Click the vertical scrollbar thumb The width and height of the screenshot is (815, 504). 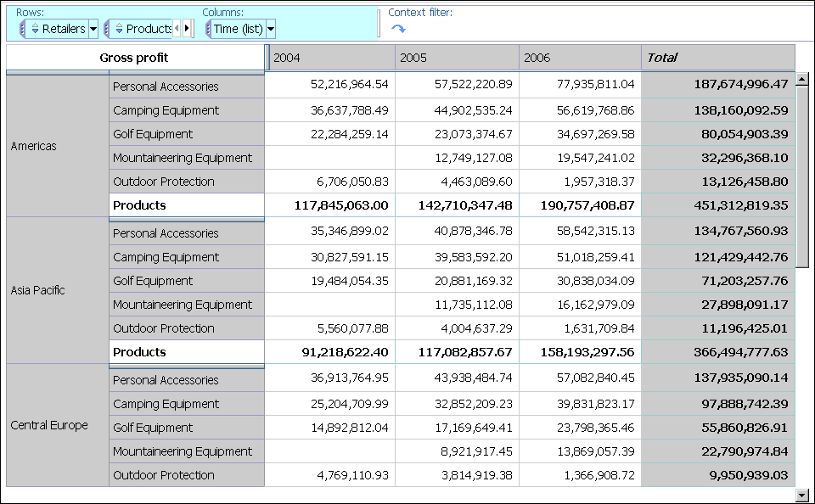click(x=802, y=176)
